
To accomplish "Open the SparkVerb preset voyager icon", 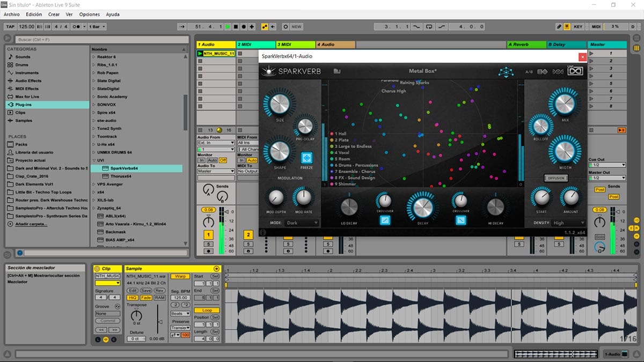I will 506,71.
